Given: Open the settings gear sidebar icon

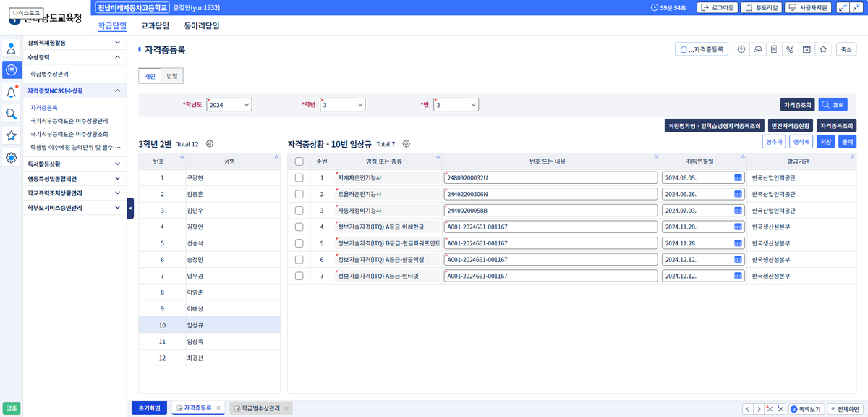Looking at the screenshot, I should 12,157.
